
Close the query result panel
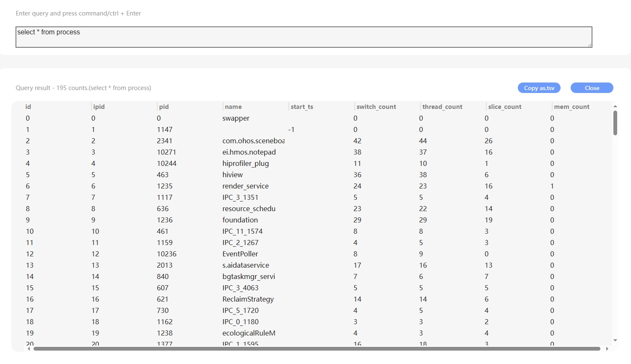(x=592, y=88)
